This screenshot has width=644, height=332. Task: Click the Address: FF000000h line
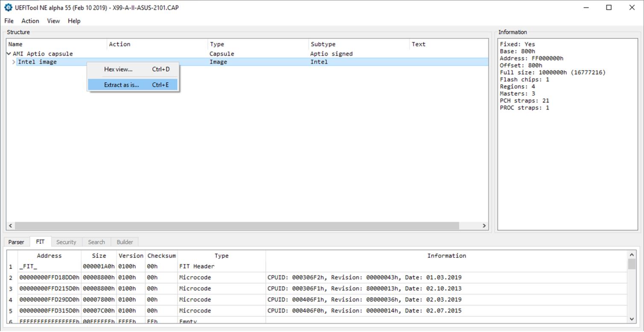coord(531,58)
